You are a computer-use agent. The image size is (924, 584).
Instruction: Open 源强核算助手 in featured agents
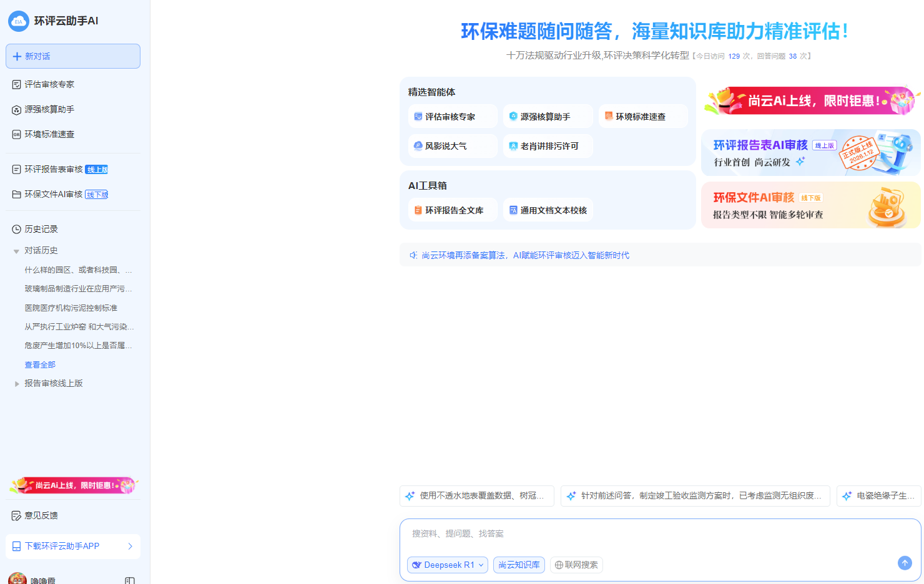point(548,117)
